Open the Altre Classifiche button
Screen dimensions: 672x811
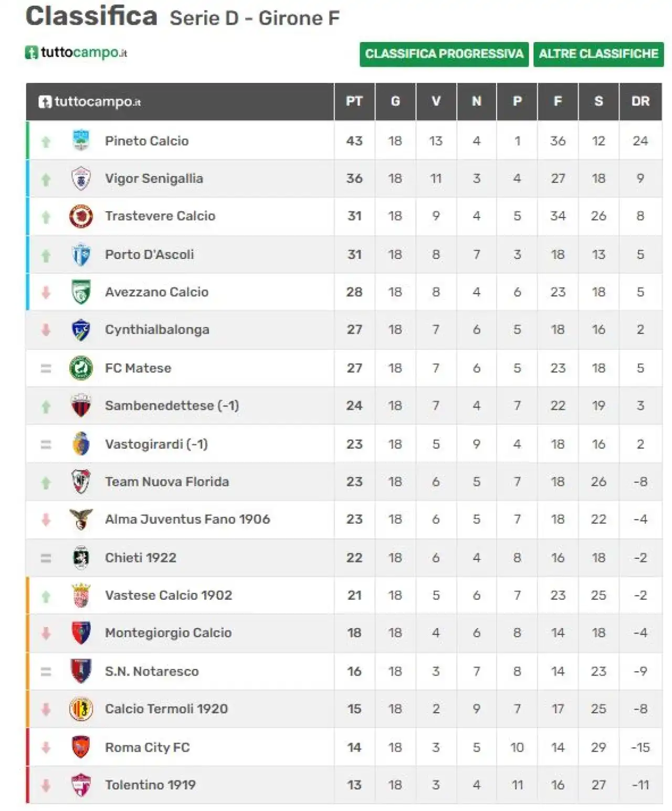click(598, 54)
